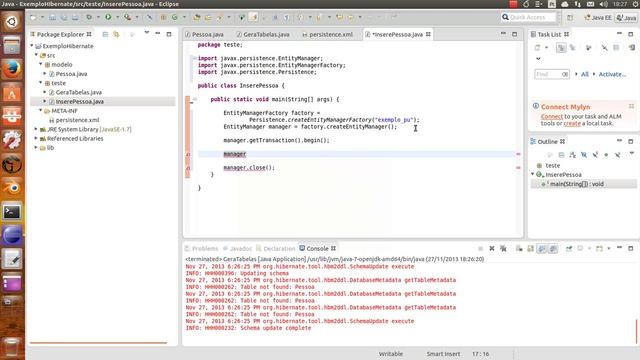Switch to Java perspective
640x360 pixels.
[627, 18]
